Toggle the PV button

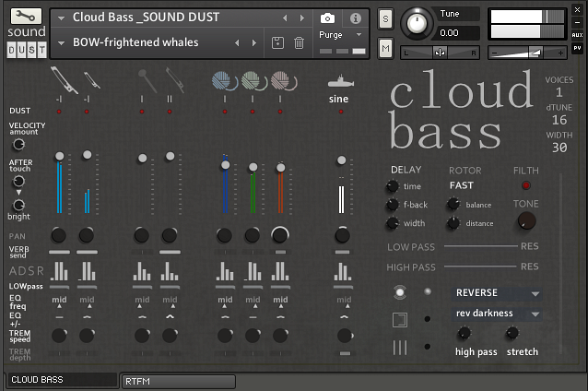click(577, 48)
